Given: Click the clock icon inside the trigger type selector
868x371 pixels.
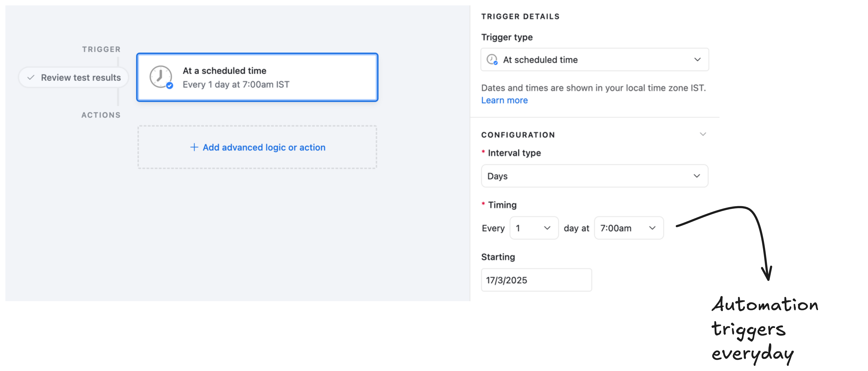Looking at the screenshot, I should coord(492,59).
